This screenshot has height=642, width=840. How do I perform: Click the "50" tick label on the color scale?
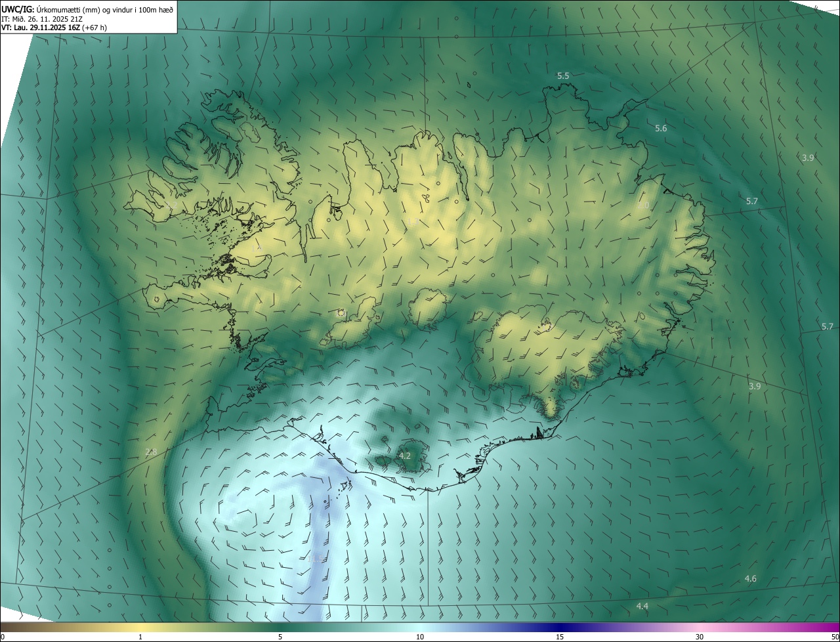point(835,637)
